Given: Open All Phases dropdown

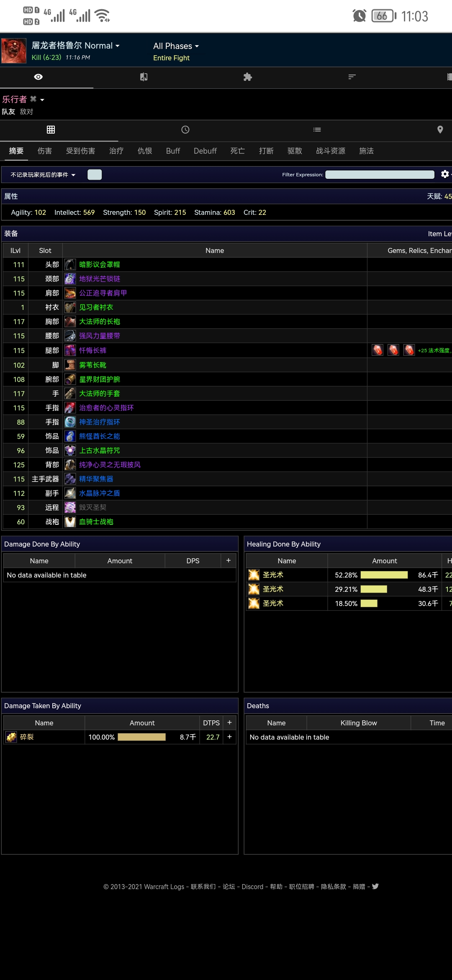Looking at the screenshot, I should click(176, 46).
